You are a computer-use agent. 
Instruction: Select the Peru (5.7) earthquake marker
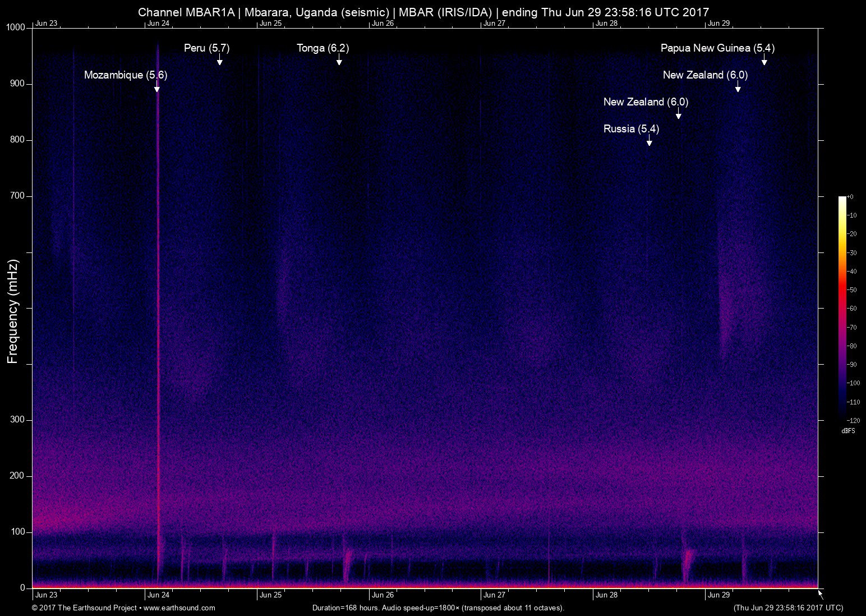[x=207, y=49]
